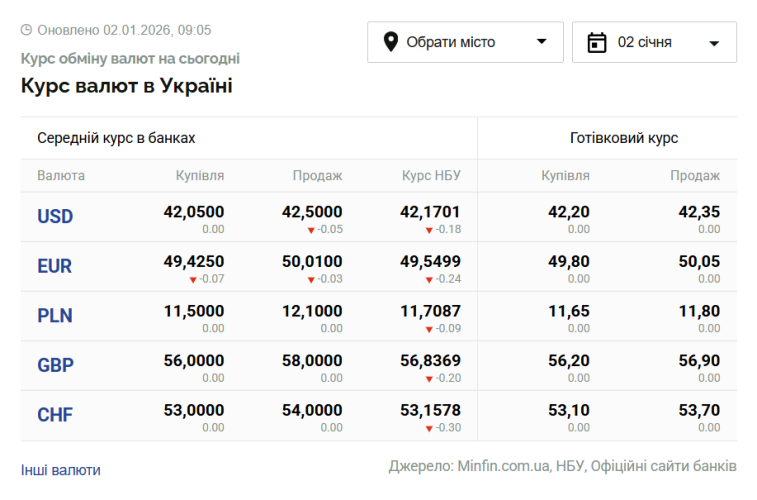The width and height of the screenshot is (757, 500).
Task: Click the red down arrow under PLN Курс НБУ
Action: click(x=429, y=329)
